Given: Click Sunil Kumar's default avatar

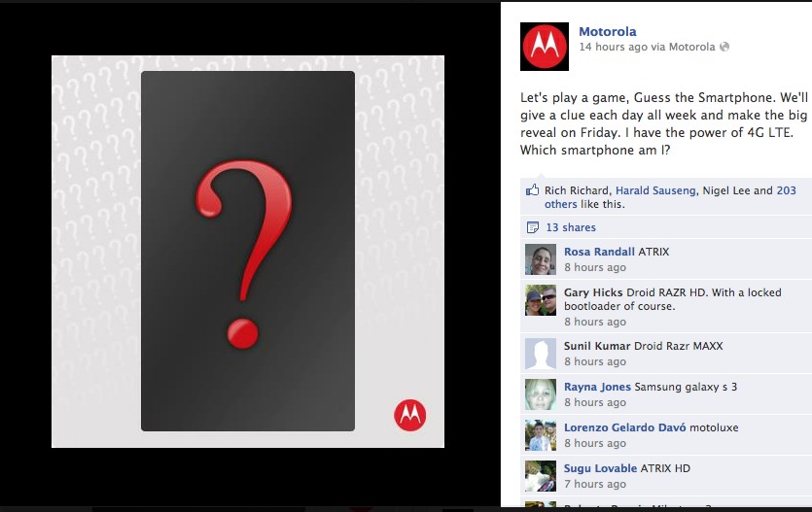Looking at the screenshot, I should (x=541, y=354).
